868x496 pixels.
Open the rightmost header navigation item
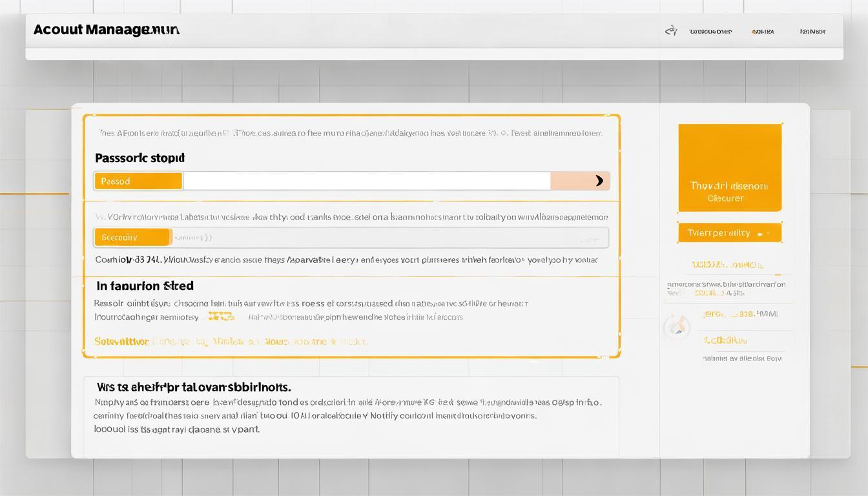pyautogui.click(x=812, y=31)
